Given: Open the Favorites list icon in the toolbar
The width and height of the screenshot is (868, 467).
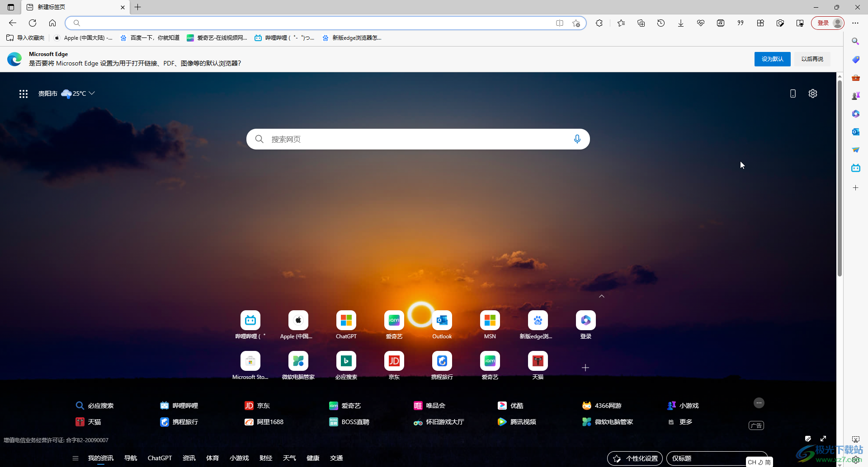Looking at the screenshot, I should click(x=621, y=23).
